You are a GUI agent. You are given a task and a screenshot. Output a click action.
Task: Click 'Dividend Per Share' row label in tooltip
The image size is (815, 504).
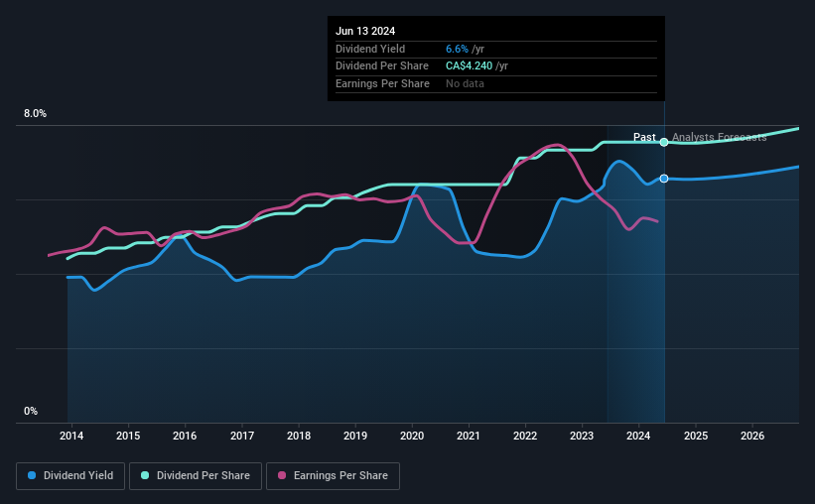pyautogui.click(x=382, y=66)
